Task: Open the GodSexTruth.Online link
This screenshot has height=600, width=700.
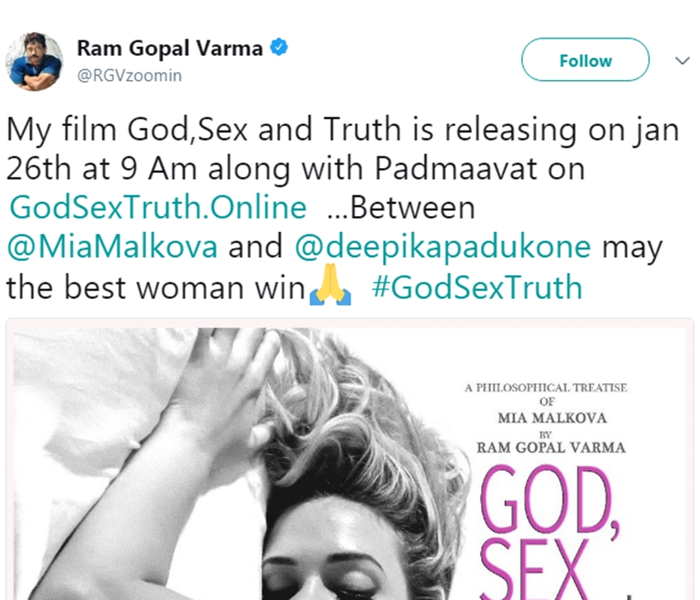Action: pos(158,208)
